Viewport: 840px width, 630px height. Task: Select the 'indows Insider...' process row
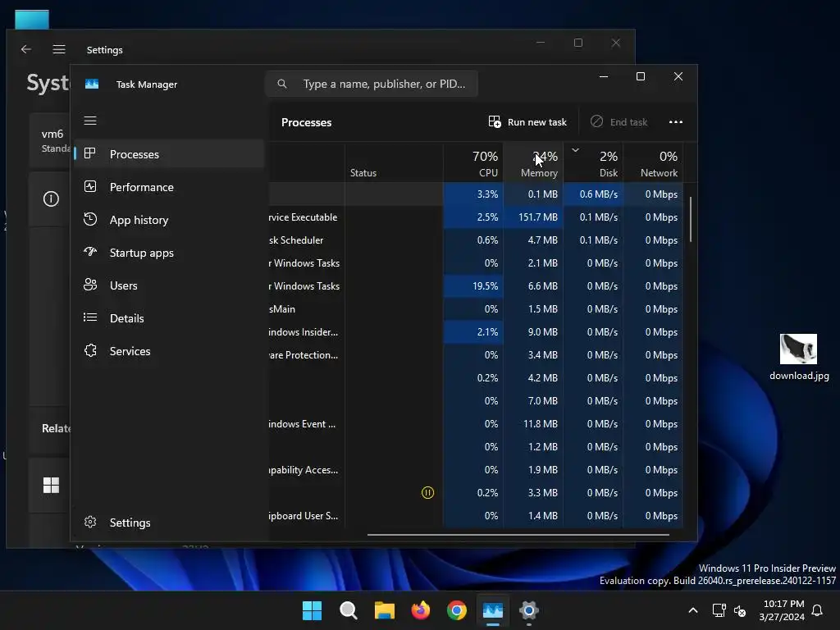point(475,332)
